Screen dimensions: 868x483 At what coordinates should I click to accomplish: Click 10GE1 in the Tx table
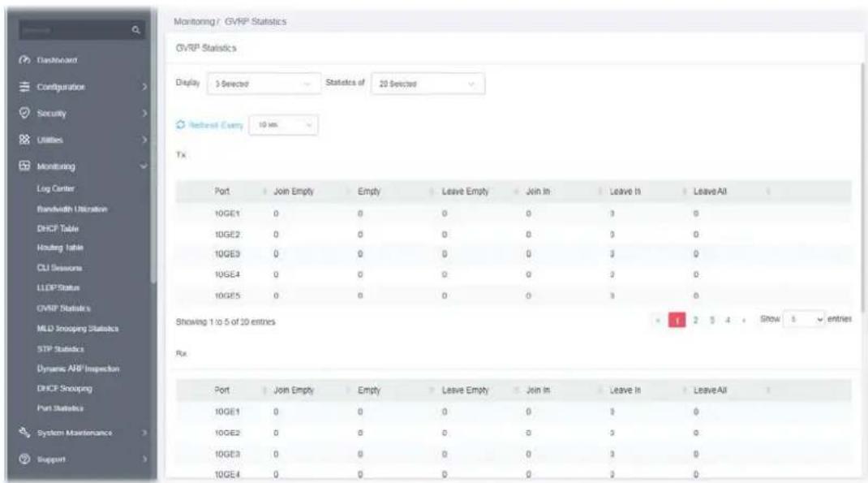[x=227, y=213]
